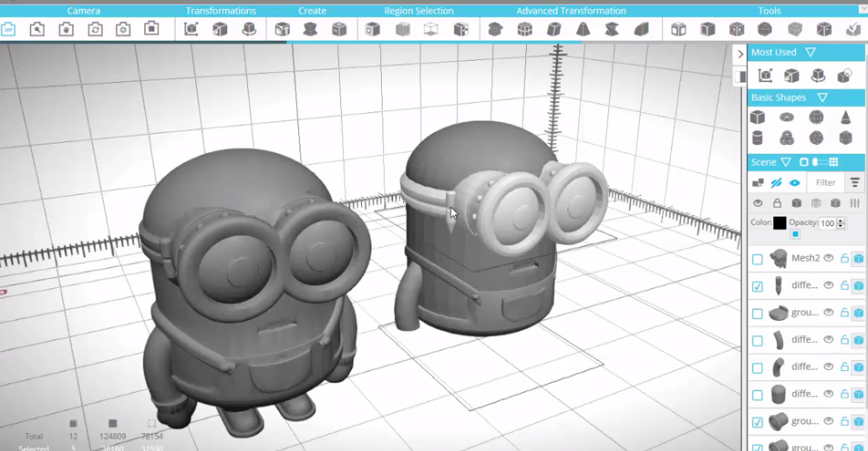
Task: Insert a cone from Basic Shapes
Action: point(845,118)
